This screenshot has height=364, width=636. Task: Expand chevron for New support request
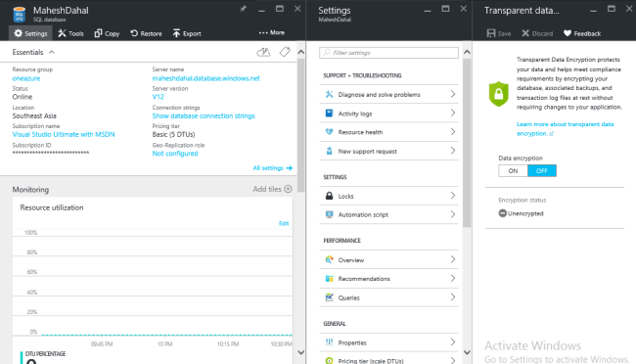coord(453,151)
